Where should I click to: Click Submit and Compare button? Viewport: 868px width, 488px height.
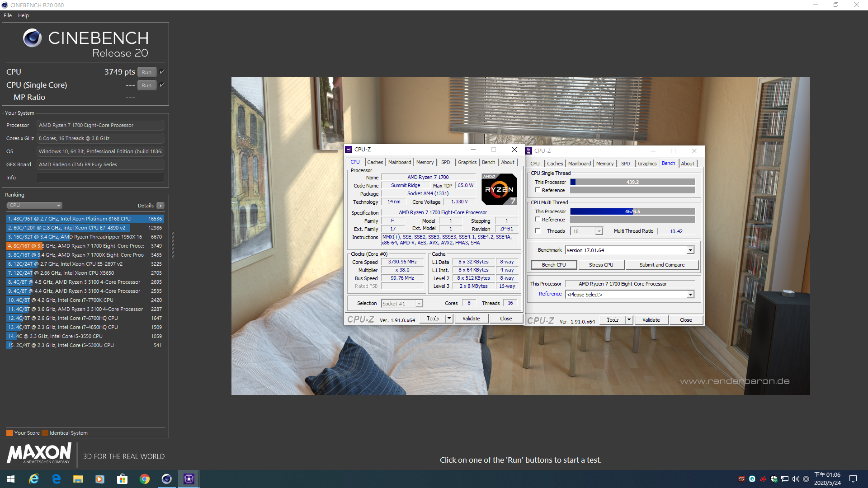point(662,265)
